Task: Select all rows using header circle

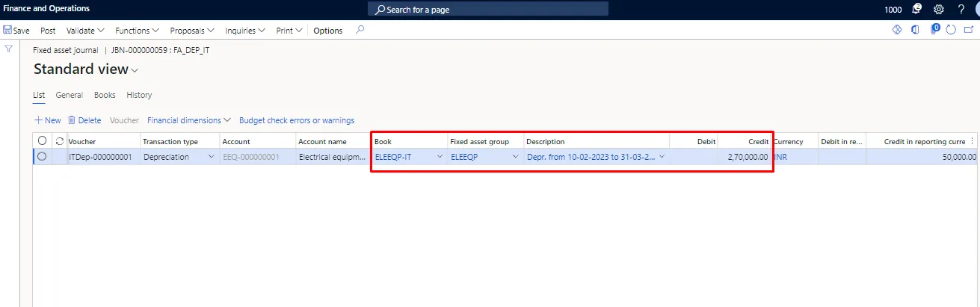Action: coord(42,140)
